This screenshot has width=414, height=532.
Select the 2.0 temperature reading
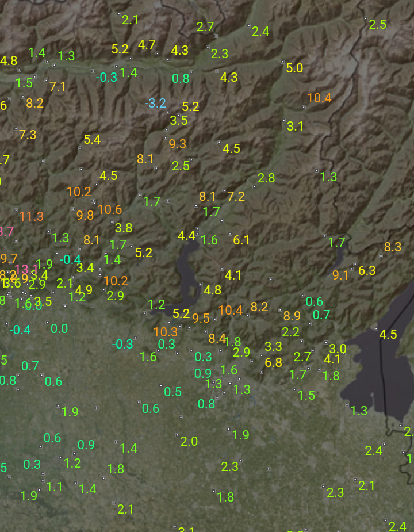click(x=189, y=441)
